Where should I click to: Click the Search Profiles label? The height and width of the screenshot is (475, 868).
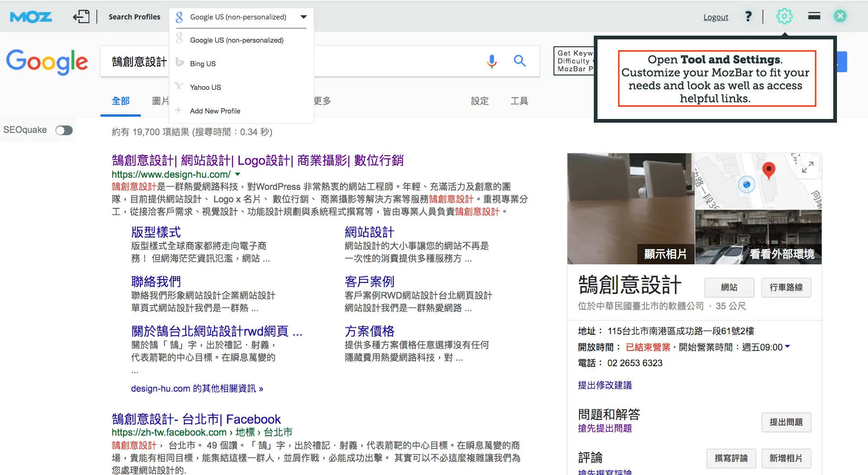pyautogui.click(x=134, y=17)
